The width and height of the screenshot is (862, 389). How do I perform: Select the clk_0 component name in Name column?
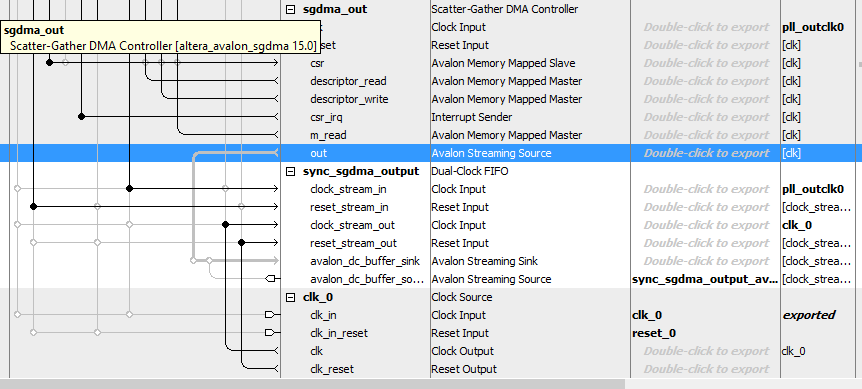click(x=318, y=297)
